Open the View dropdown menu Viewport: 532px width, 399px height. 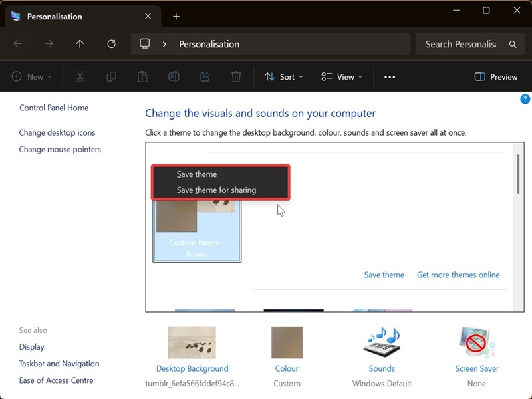tap(342, 77)
